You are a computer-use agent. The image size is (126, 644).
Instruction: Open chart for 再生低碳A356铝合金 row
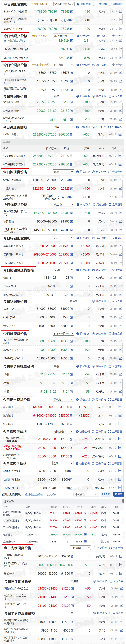tap(121, 588)
